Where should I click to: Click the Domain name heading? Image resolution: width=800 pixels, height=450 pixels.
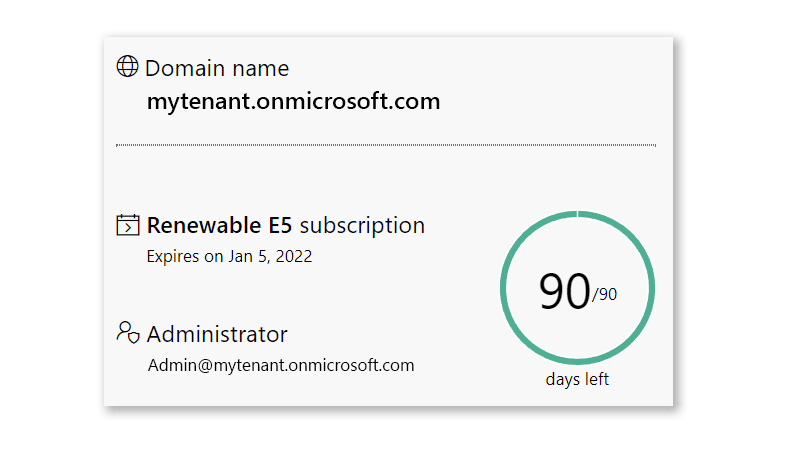(x=217, y=69)
